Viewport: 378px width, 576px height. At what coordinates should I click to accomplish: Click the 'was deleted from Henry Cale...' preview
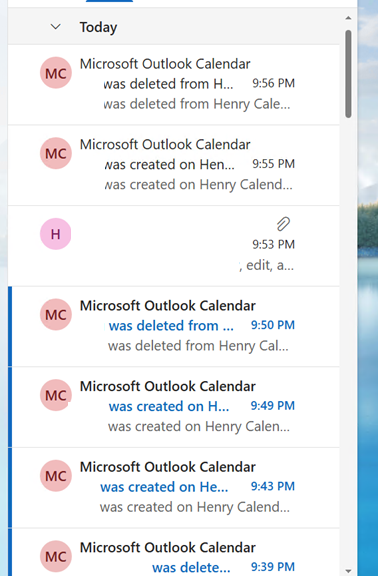tap(197, 104)
